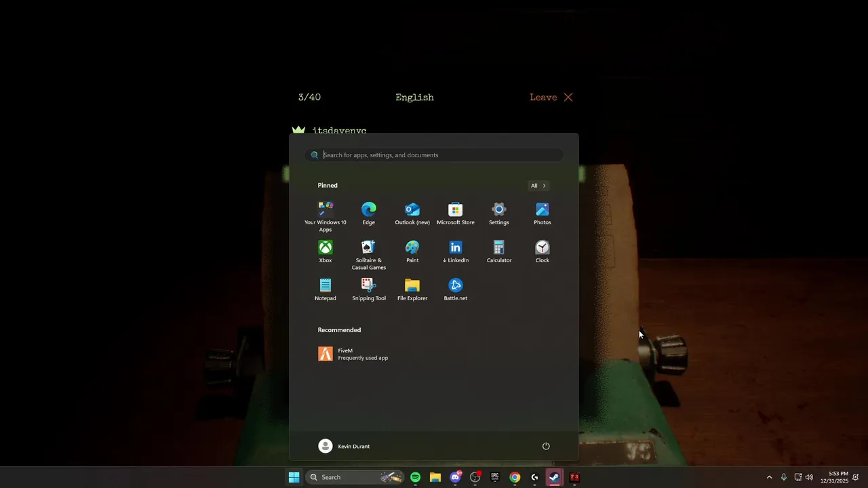Open Discord from the taskbar

coord(455,477)
